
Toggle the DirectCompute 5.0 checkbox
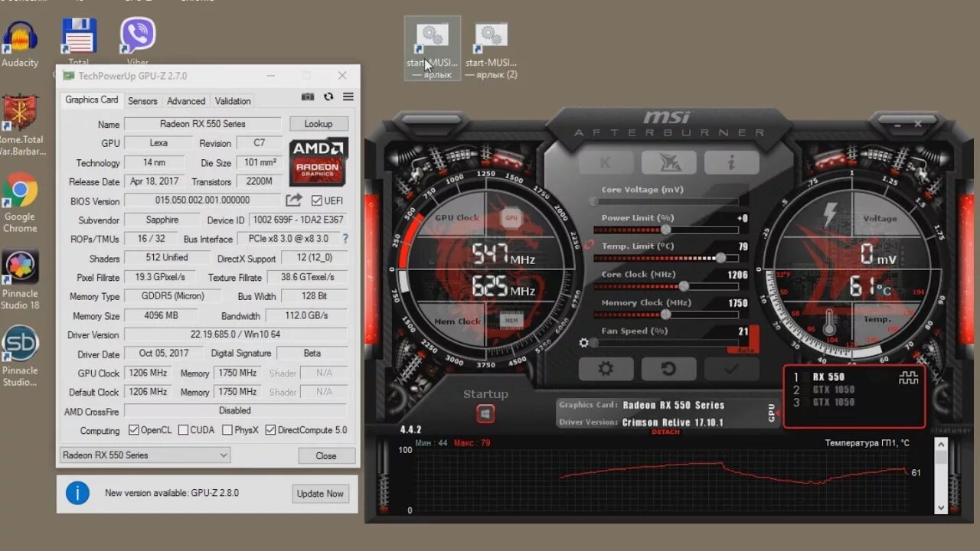point(270,430)
